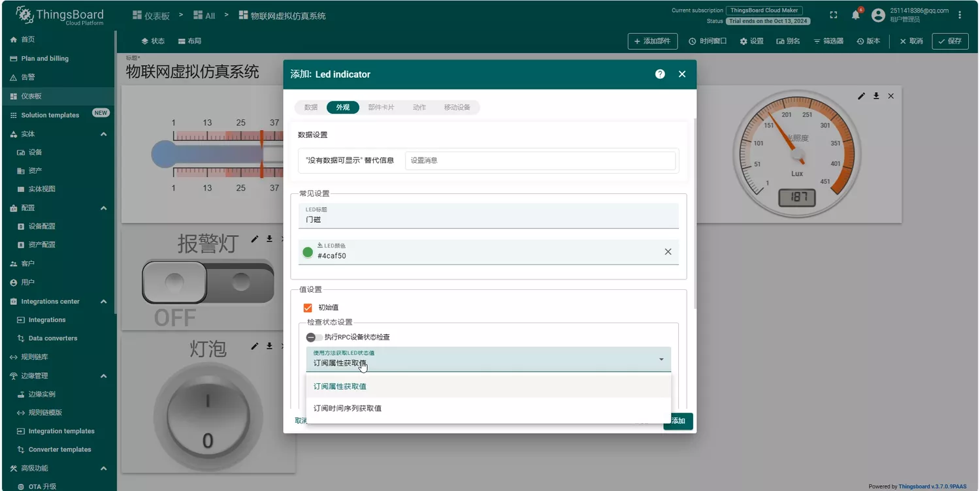Open help icon in Led indicator dialog
This screenshot has width=980, height=491.
(x=660, y=74)
